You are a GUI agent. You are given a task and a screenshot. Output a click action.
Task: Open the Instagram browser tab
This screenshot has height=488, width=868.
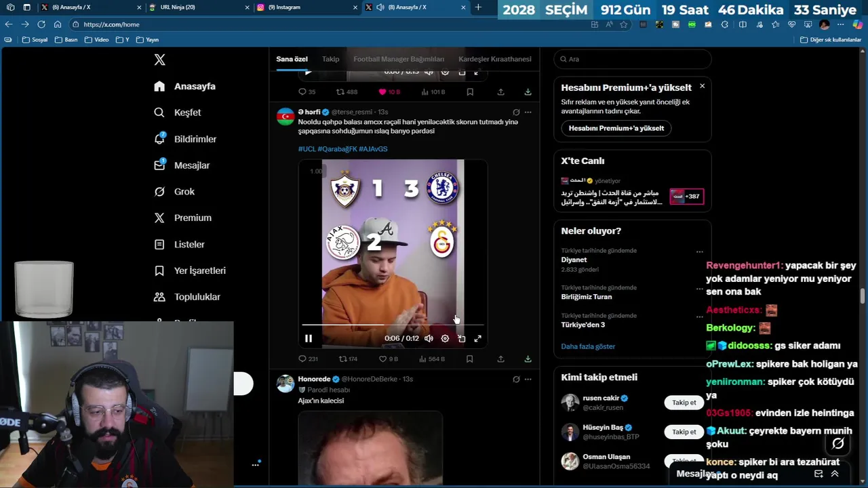[x=307, y=7]
